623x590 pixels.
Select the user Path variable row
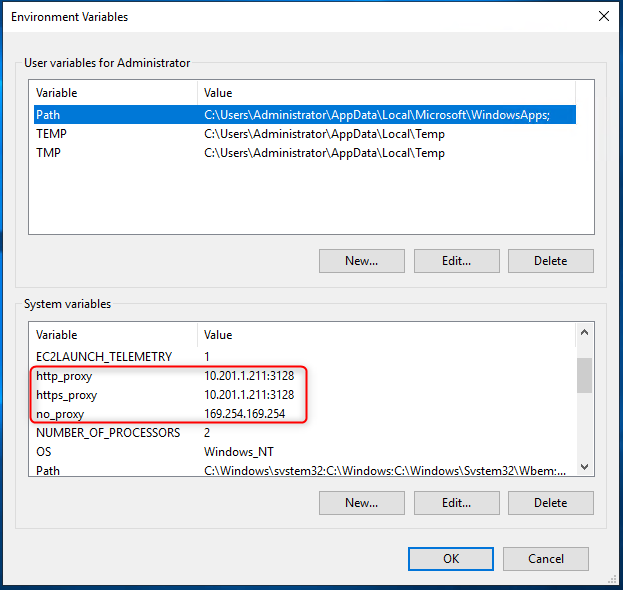tap(305, 115)
